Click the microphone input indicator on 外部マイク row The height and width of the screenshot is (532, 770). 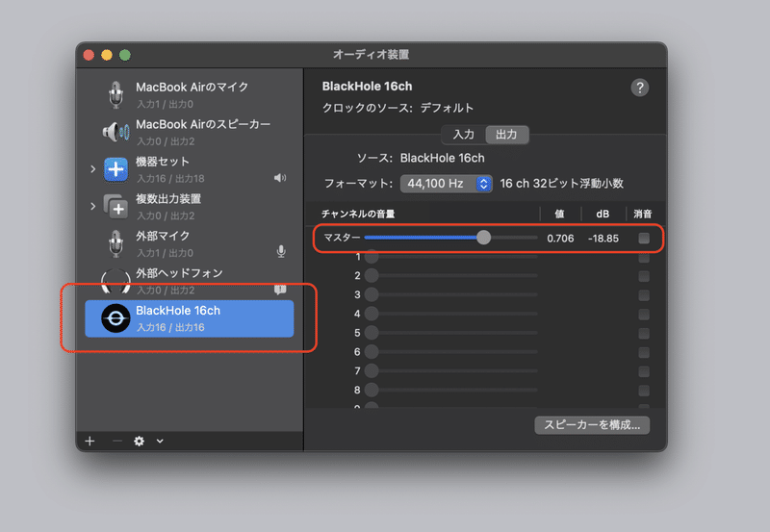pyautogui.click(x=281, y=251)
